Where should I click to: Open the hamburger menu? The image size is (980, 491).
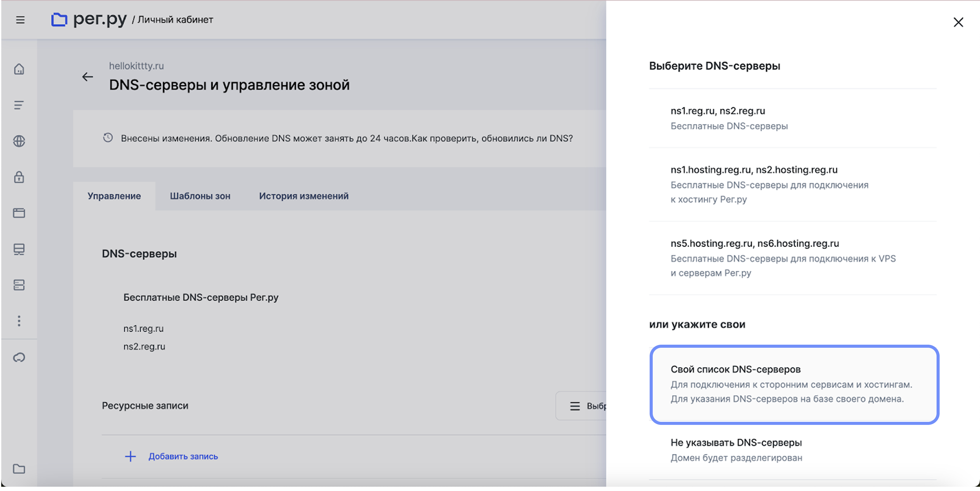(20, 20)
